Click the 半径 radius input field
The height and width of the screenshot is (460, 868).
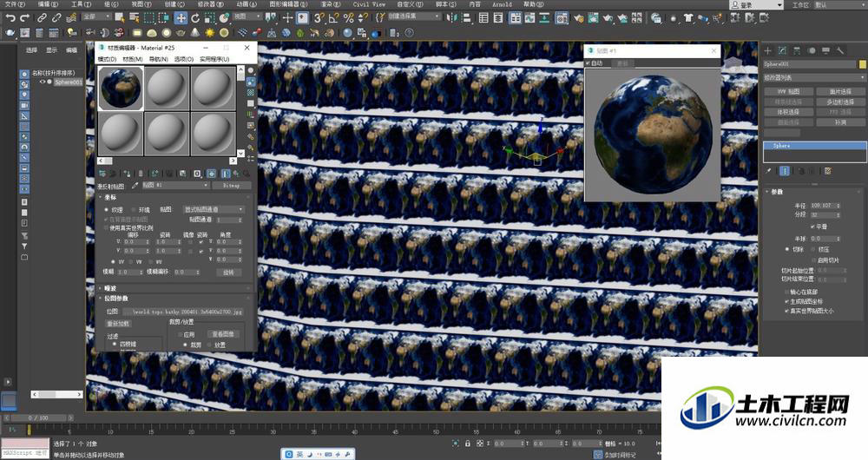[x=823, y=206]
